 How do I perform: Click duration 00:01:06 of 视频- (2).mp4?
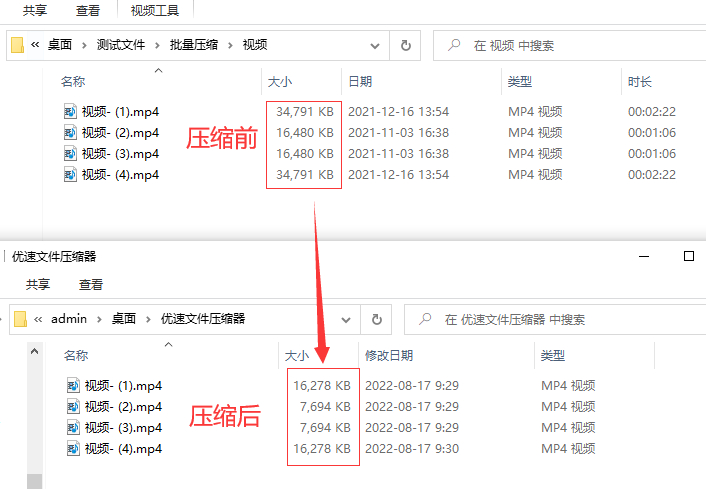click(652, 132)
